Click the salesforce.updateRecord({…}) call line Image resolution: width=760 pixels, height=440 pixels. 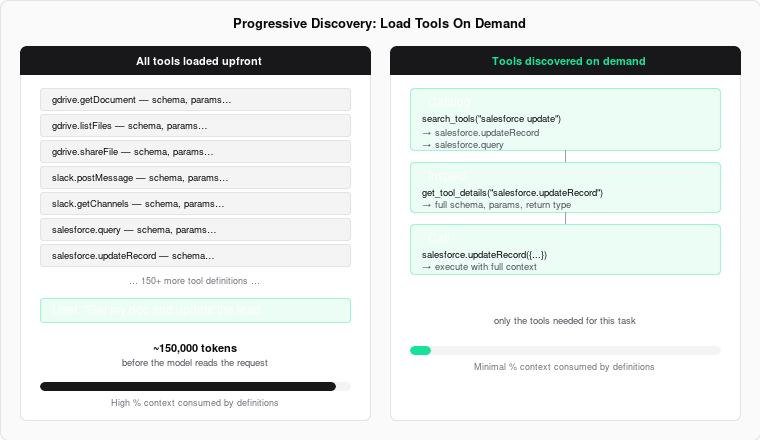(484, 254)
